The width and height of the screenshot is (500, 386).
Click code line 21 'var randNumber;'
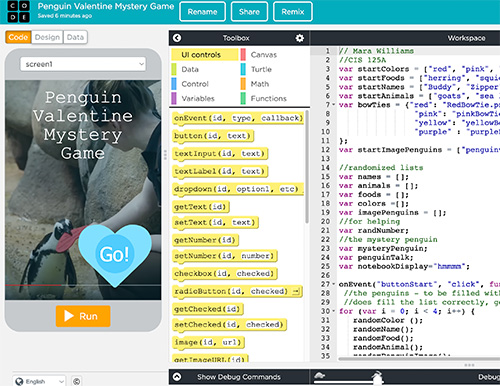[374, 230]
